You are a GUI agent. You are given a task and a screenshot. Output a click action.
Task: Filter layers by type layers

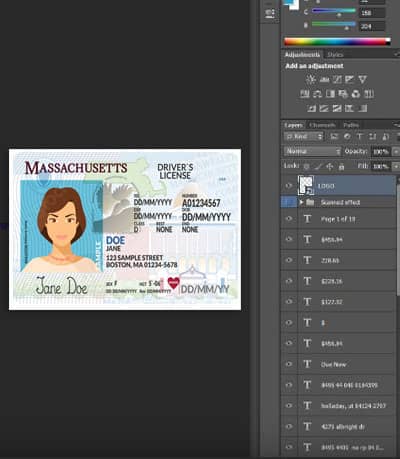coord(360,136)
